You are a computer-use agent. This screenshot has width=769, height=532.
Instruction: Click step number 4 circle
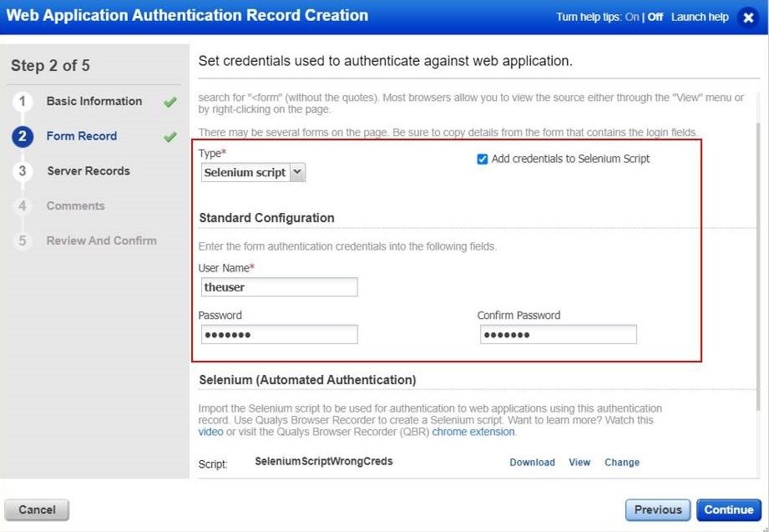(22, 206)
